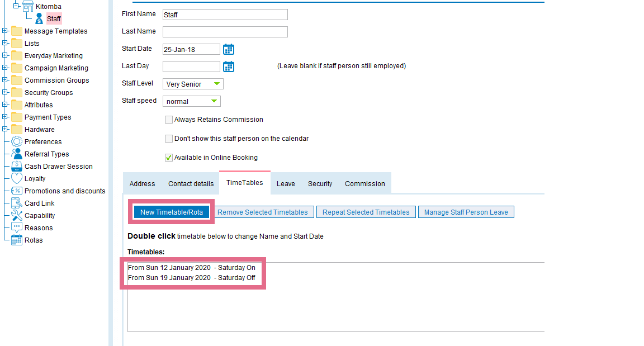The width and height of the screenshot is (644, 346).
Task: Click the Capability tools icon
Action: [17, 215]
